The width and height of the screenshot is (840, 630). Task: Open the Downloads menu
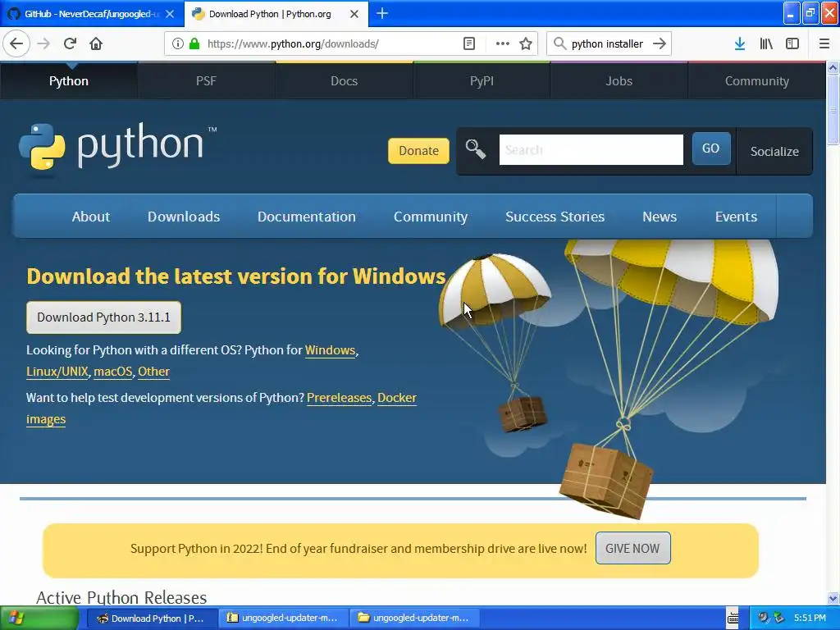tap(184, 217)
